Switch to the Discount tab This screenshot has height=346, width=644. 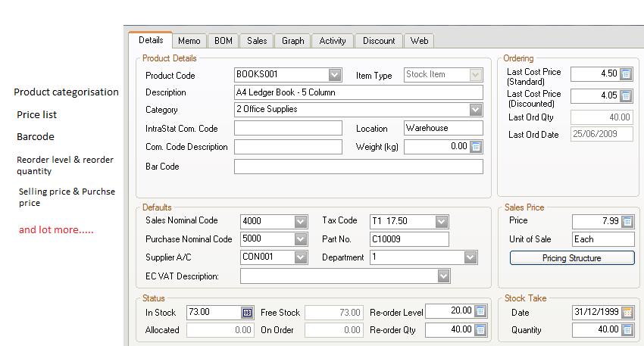click(x=379, y=41)
